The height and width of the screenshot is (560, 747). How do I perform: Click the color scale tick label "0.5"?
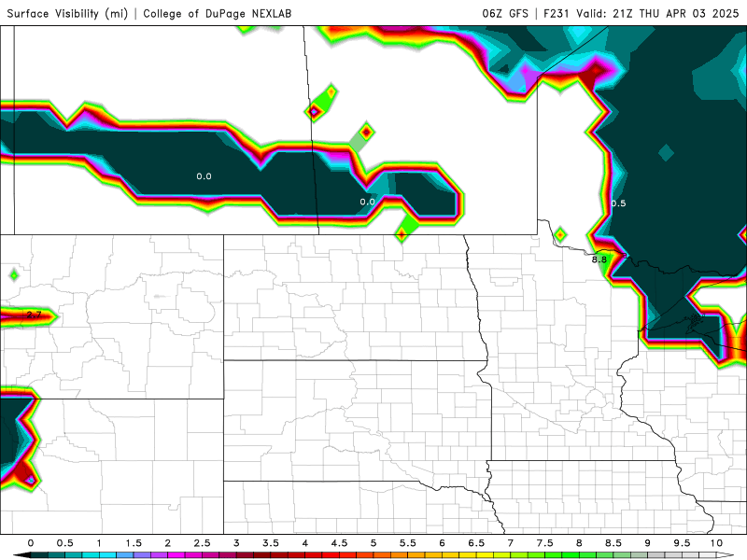tap(64, 543)
